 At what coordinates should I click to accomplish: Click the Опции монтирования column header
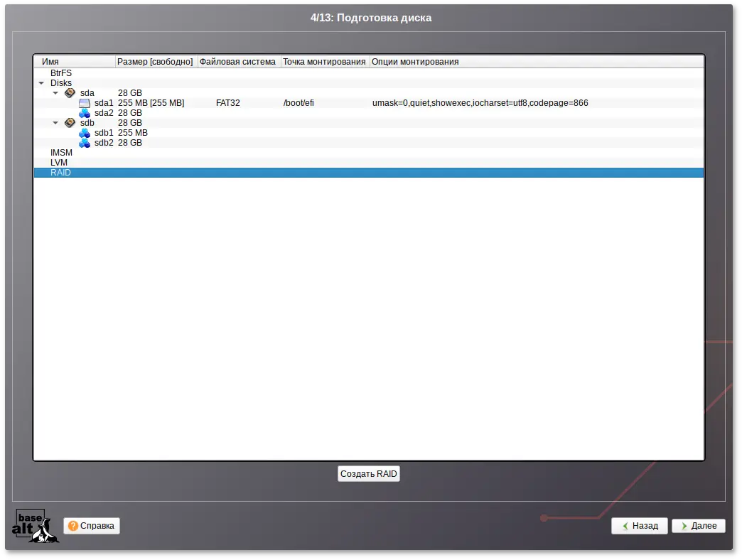[x=537, y=62]
